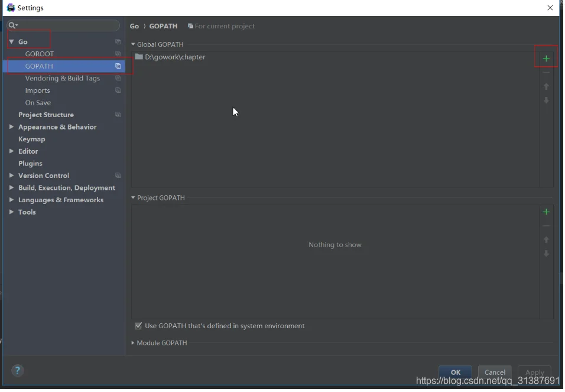
Task: Collapse the Project GOPATH section
Action: [133, 198]
